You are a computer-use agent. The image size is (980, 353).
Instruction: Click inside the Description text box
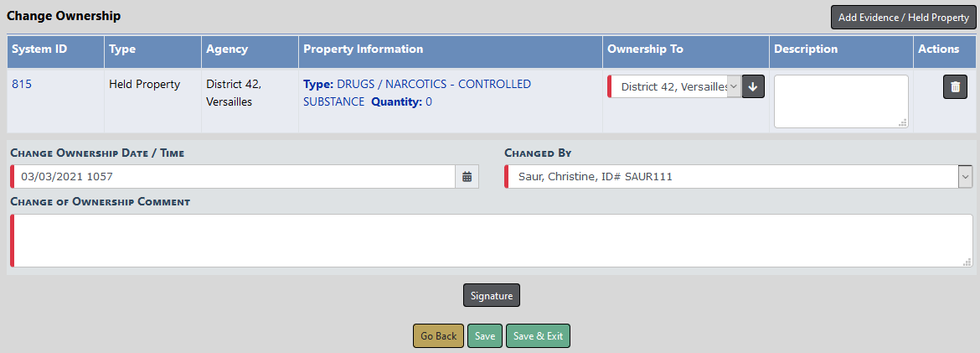click(x=840, y=101)
